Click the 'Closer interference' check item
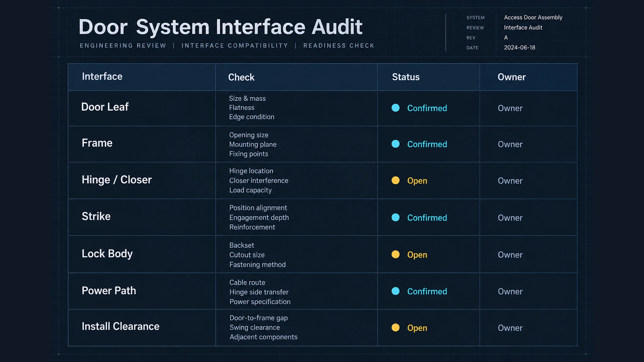This screenshot has height=362, width=644. [258, 181]
